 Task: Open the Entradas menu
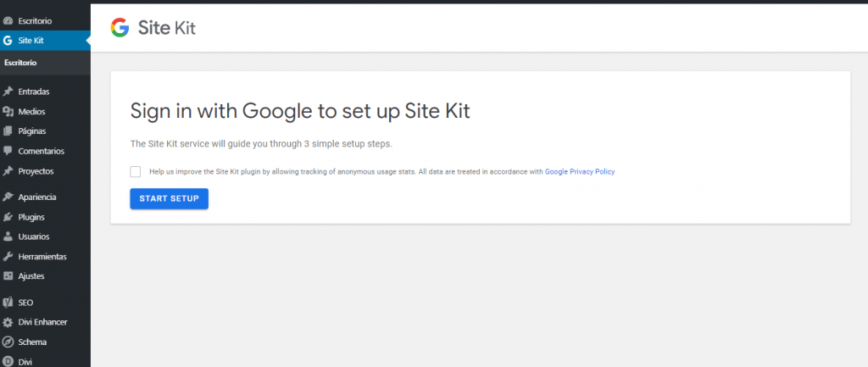click(x=46, y=92)
